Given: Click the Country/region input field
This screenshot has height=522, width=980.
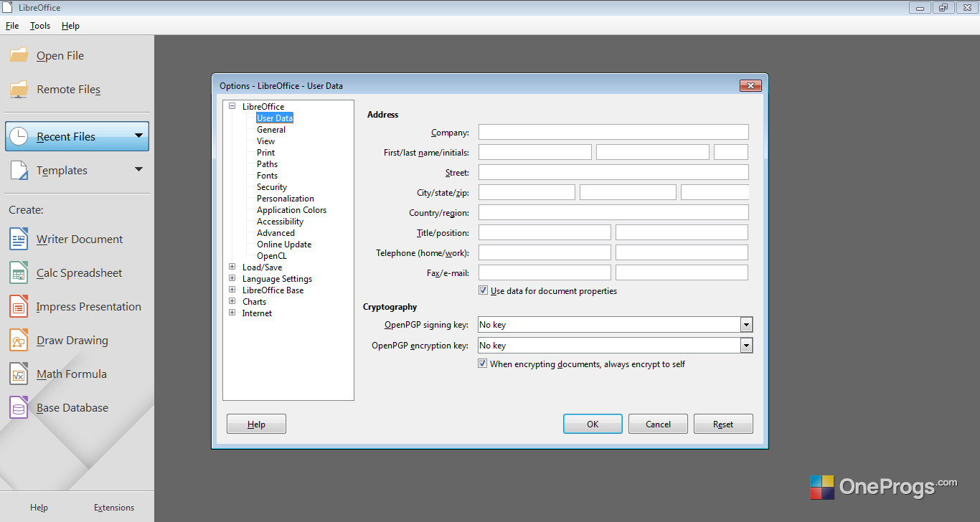Looking at the screenshot, I should (613, 212).
